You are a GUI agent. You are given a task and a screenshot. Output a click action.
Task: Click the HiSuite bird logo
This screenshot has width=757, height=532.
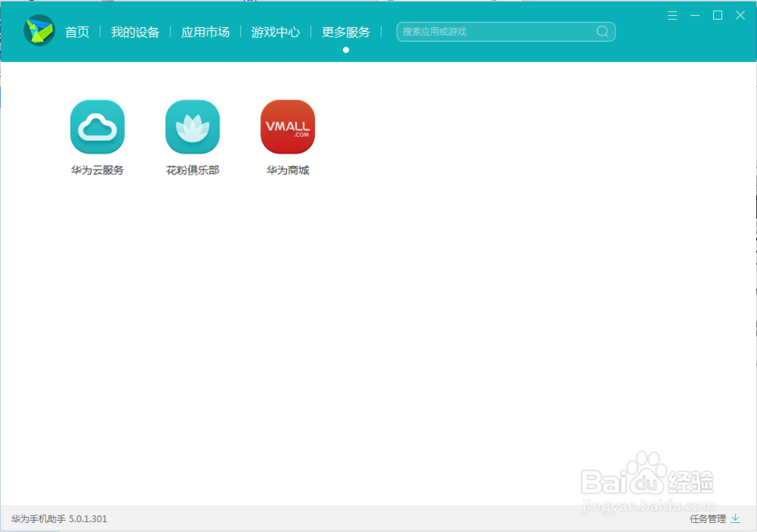click(39, 31)
